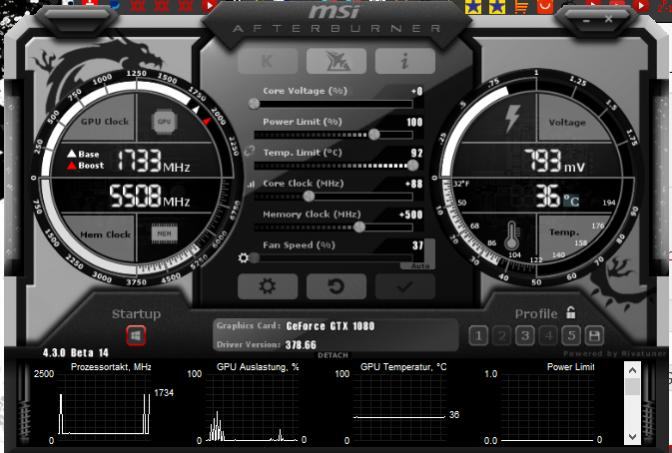This screenshot has height=453, width=672.
Task: Open the settings gear button
Action: [x=267, y=286]
